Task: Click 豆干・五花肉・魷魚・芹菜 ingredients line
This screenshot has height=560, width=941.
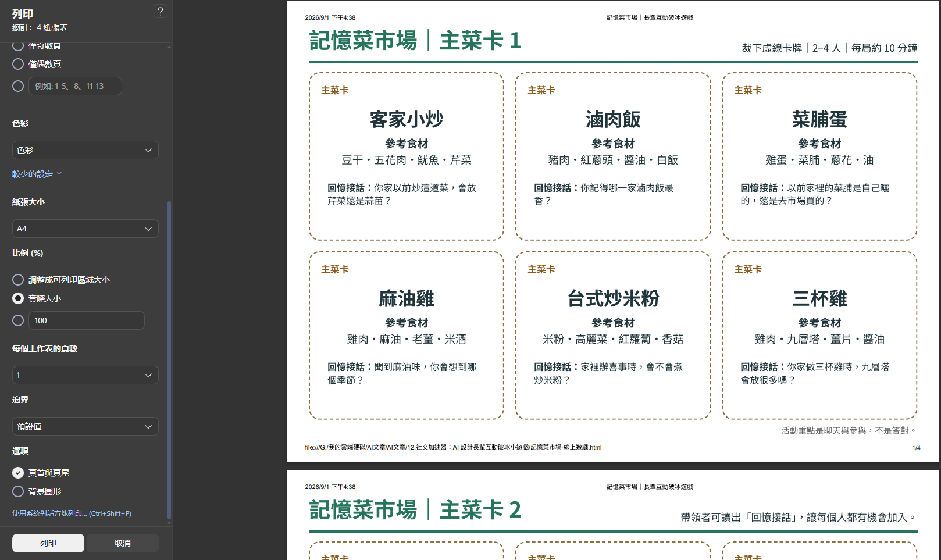Action: 407,160
